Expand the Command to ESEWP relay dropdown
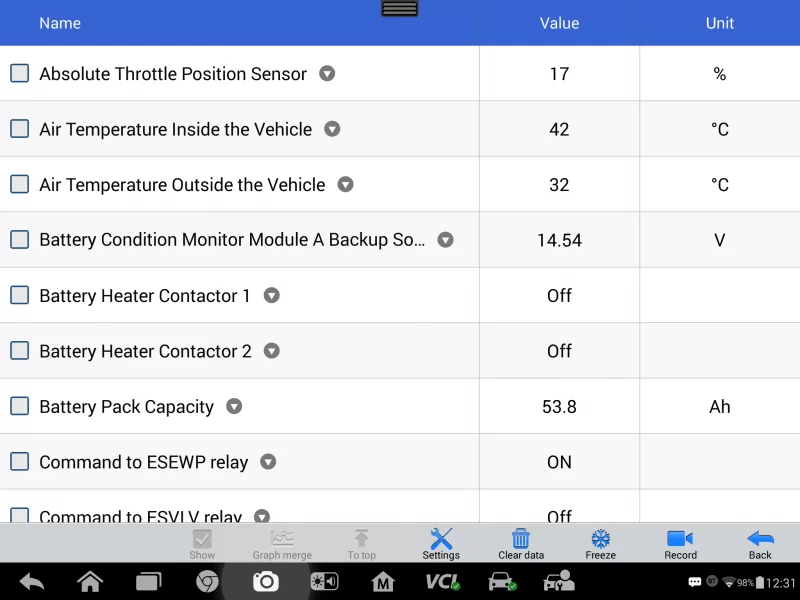Screen dimensions: 800x600 click(268, 462)
